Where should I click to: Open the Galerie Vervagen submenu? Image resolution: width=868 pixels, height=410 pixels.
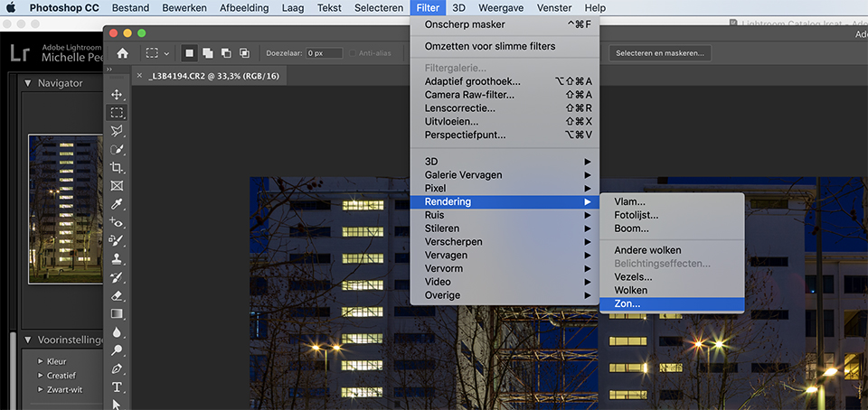point(505,175)
